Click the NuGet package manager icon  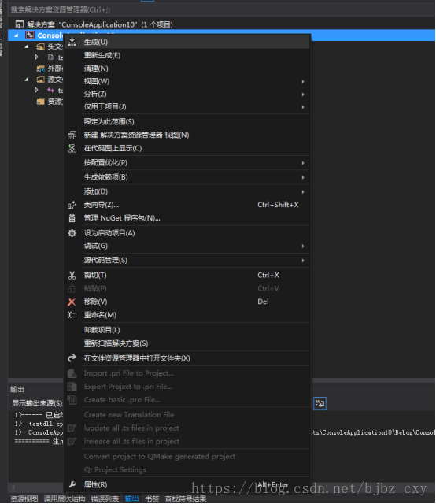pos(72,218)
